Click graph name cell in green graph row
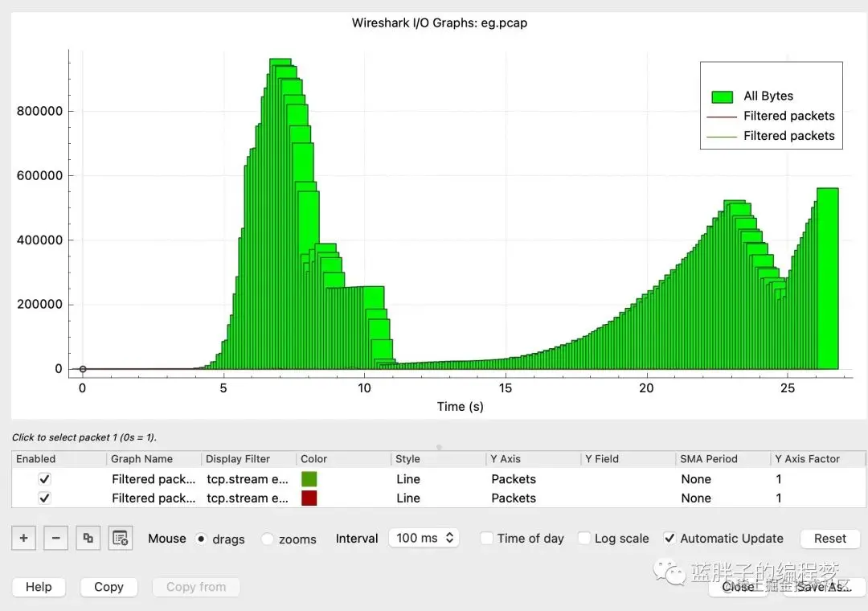Image resolution: width=868 pixels, height=611 pixels. (x=154, y=478)
